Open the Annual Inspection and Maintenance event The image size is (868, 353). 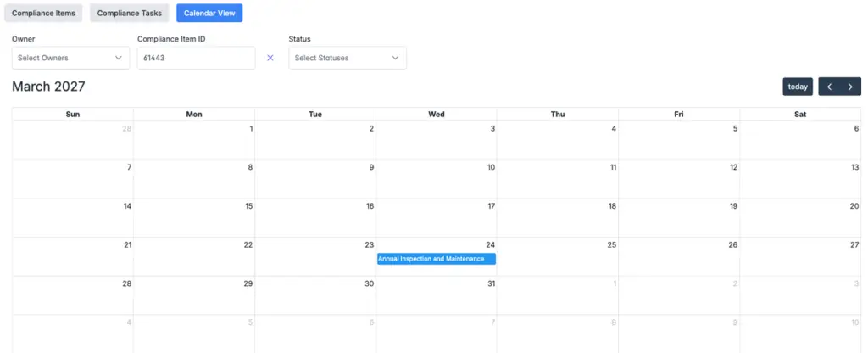(x=436, y=259)
